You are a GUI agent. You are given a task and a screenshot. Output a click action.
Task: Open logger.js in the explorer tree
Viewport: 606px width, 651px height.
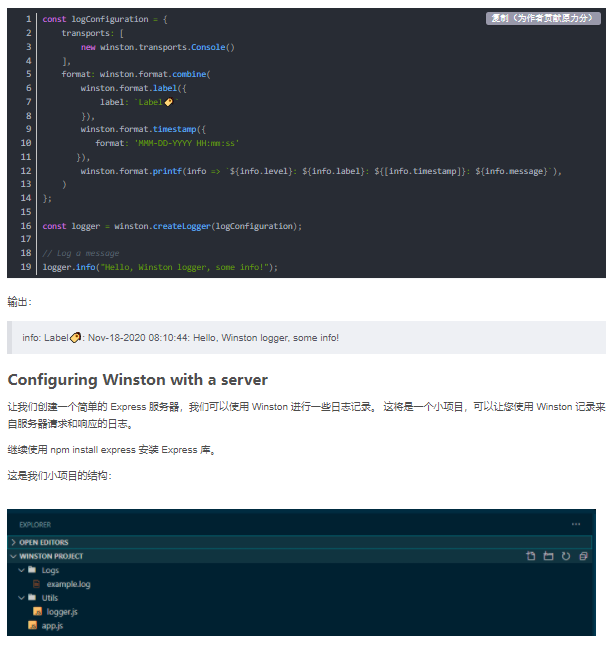point(62,612)
